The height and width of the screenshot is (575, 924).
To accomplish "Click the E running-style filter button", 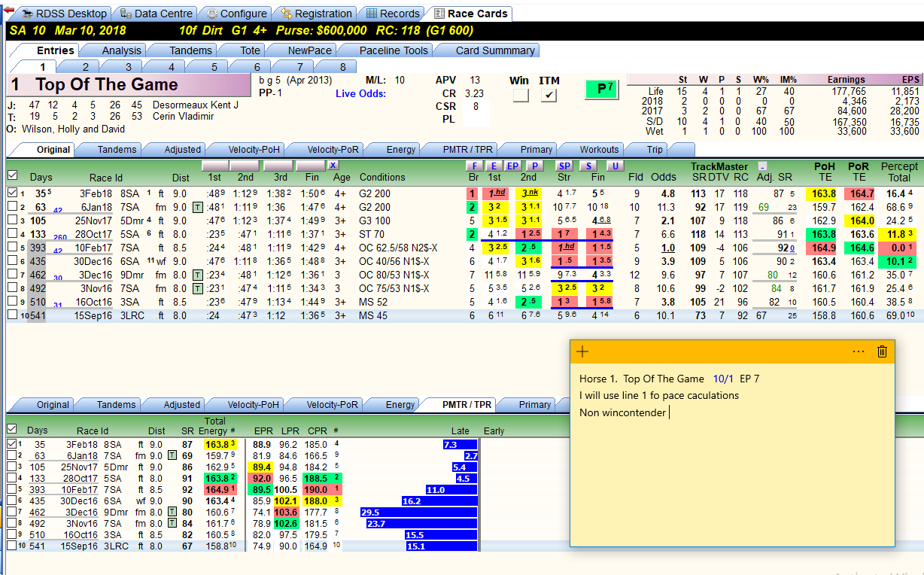I will coord(493,165).
